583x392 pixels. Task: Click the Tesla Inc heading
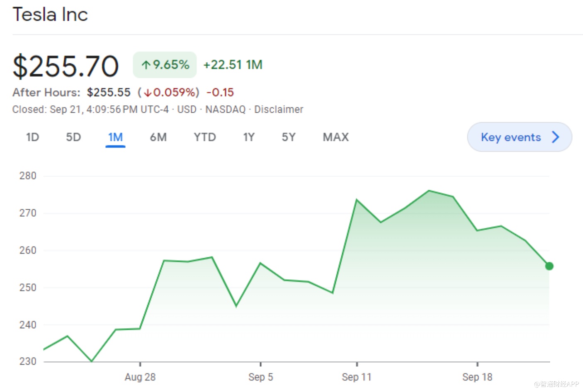click(x=50, y=15)
